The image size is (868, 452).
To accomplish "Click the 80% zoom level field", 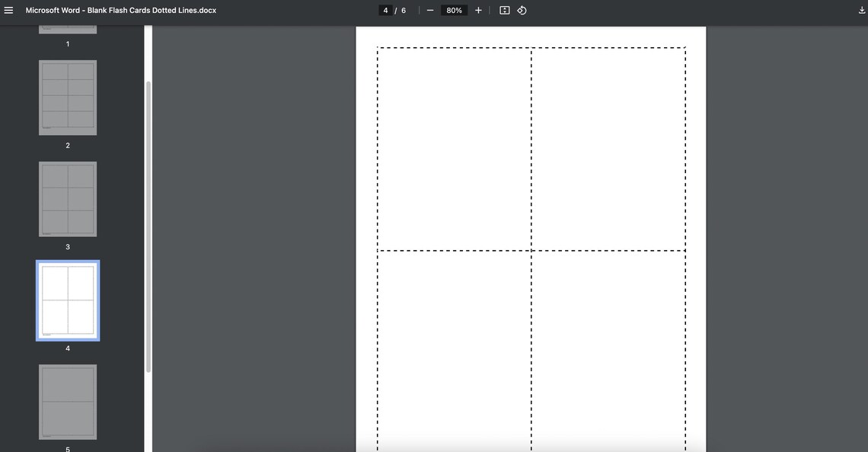I will 453,10.
